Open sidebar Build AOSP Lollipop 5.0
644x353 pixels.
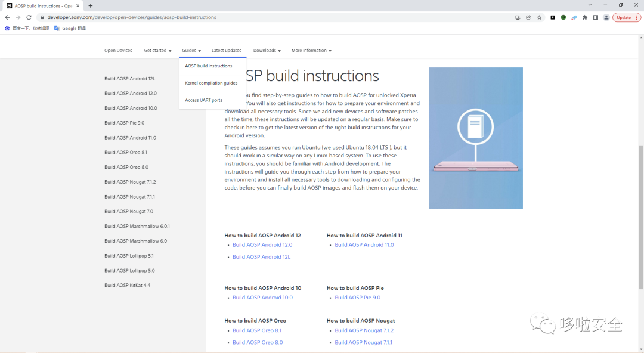click(130, 271)
